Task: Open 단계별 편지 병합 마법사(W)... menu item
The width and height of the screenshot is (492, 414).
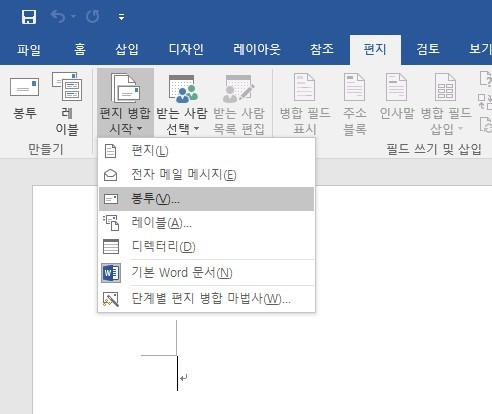Action: point(206,299)
